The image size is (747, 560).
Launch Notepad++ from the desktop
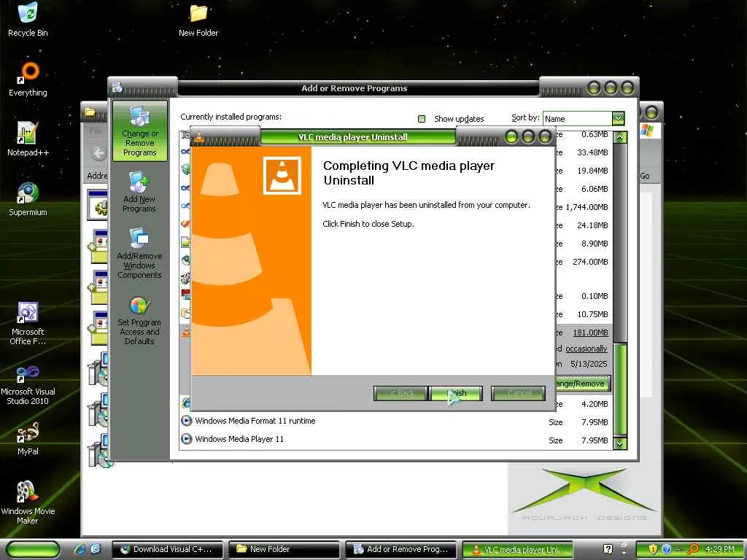tap(28, 139)
